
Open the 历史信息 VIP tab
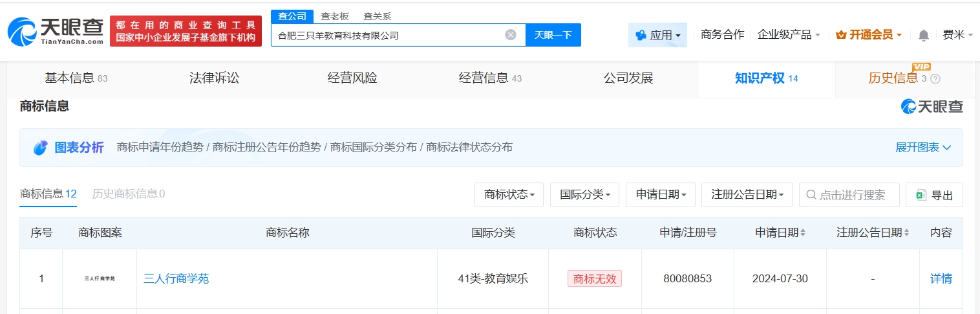(904, 78)
